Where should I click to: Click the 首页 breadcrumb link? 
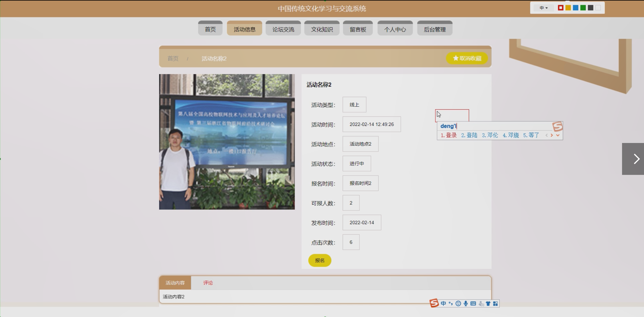(173, 59)
